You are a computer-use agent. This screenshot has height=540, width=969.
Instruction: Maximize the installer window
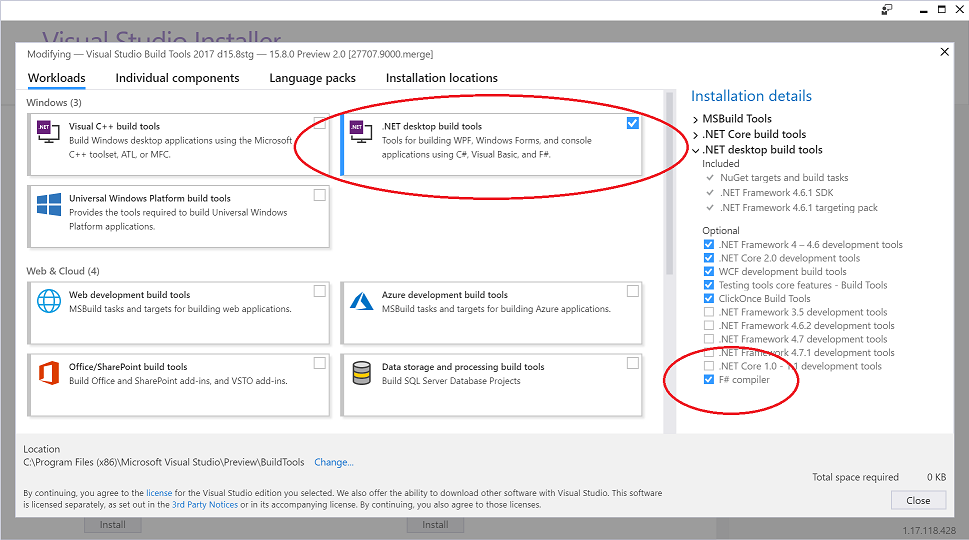942,9
